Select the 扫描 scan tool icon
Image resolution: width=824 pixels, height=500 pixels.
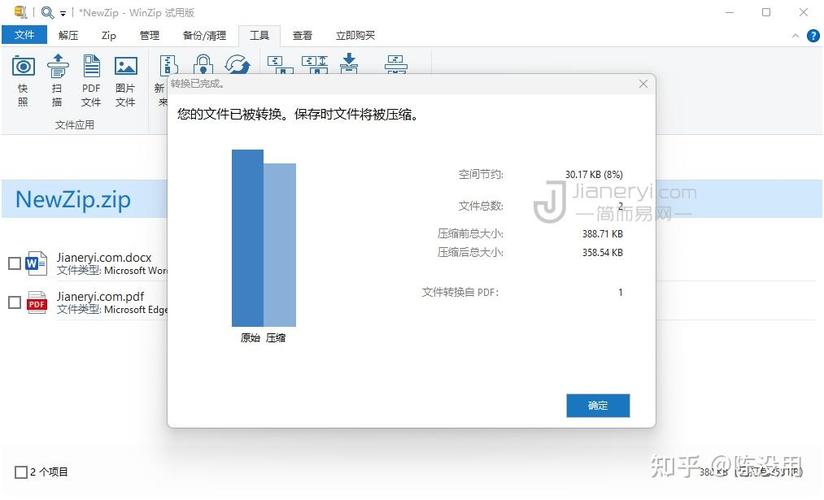[x=57, y=66]
